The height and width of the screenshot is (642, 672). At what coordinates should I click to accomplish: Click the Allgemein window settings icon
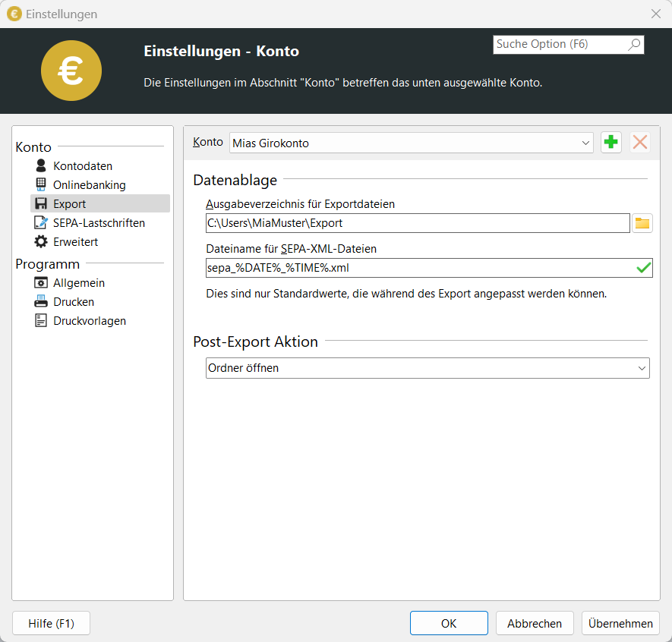tap(41, 282)
